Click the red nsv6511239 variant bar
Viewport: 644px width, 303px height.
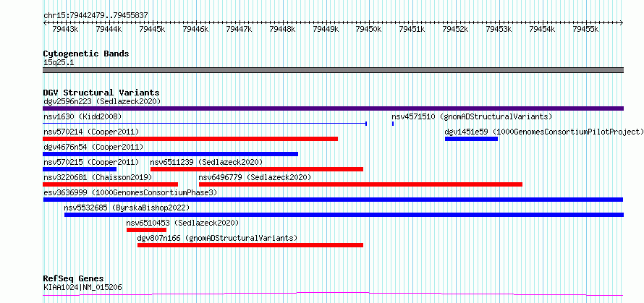tap(257, 169)
